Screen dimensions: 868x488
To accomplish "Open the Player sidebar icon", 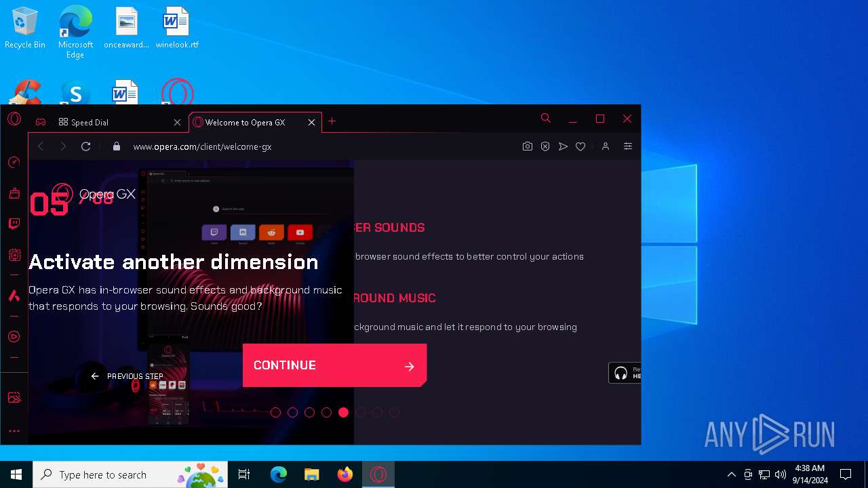I will coord(14,336).
